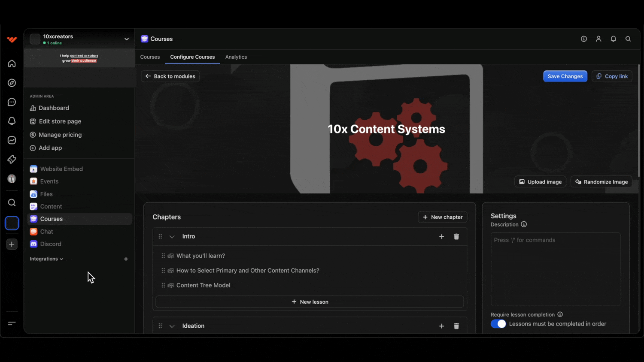Click the search icon in top bar
The width and height of the screenshot is (644, 362).
pos(628,39)
